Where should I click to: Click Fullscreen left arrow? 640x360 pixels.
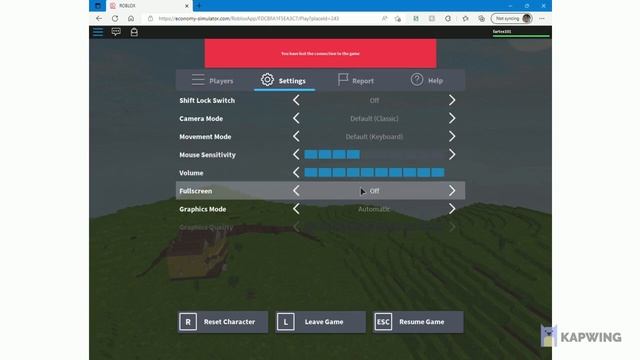[296, 191]
